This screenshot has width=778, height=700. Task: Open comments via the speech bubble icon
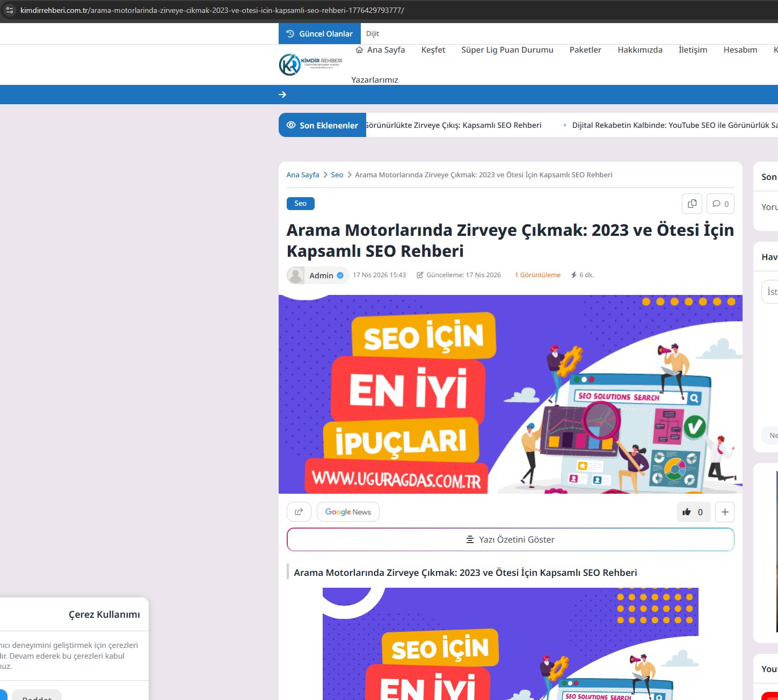(x=721, y=204)
